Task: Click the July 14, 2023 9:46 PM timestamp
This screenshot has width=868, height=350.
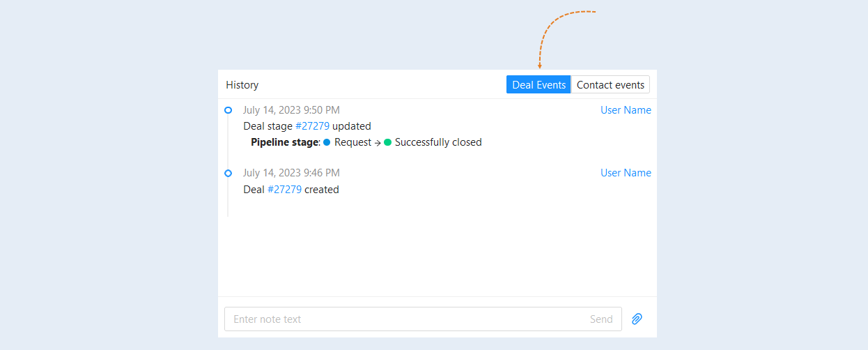Action: (x=291, y=173)
